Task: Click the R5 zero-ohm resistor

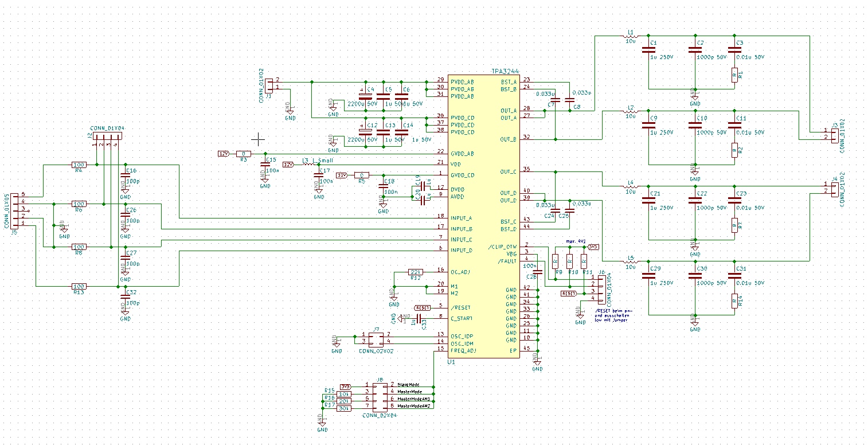Action: coord(362,175)
